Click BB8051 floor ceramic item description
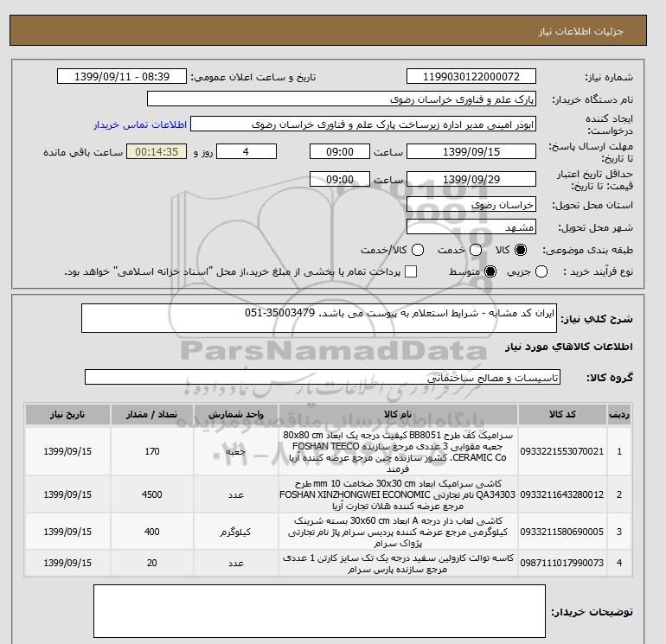 tap(398, 452)
